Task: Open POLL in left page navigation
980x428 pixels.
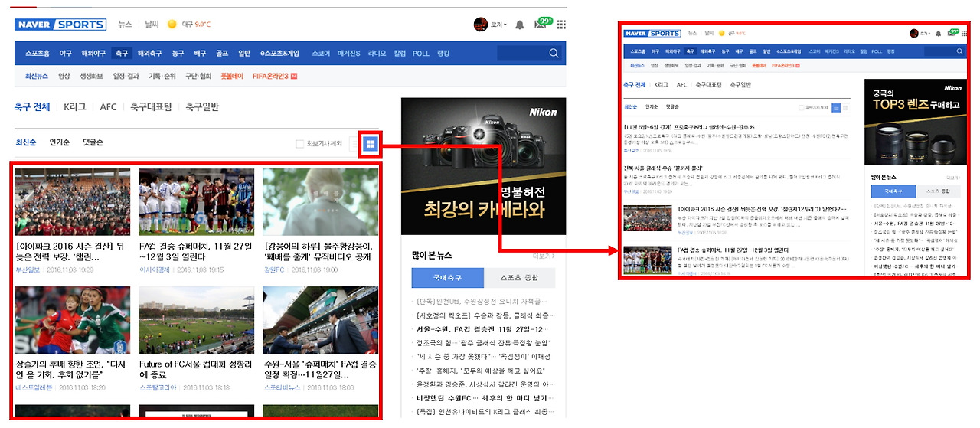Action: 420,53
